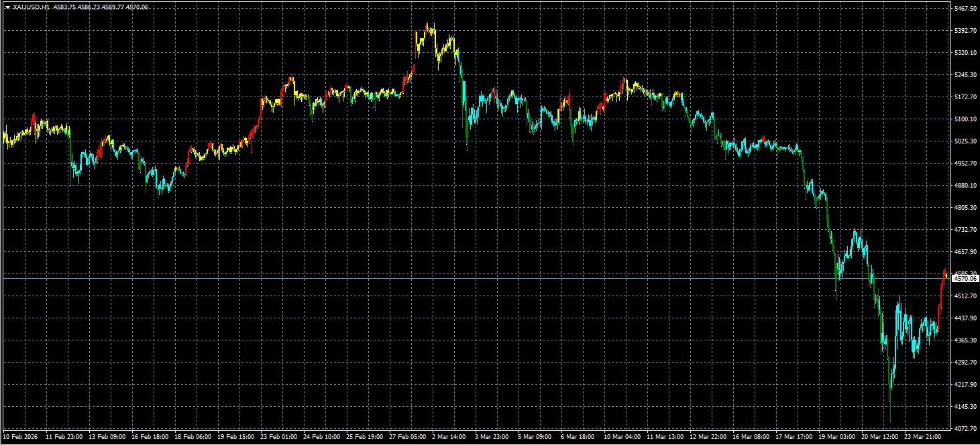Click the 4292.70 price scale label
980x445 pixels.
point(965,363)
